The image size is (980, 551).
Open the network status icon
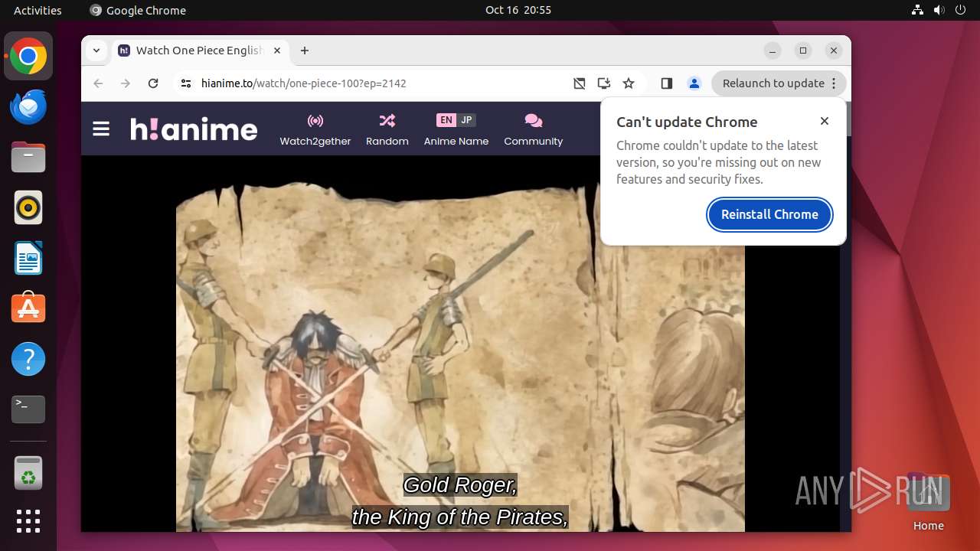(x=918, y=10)
